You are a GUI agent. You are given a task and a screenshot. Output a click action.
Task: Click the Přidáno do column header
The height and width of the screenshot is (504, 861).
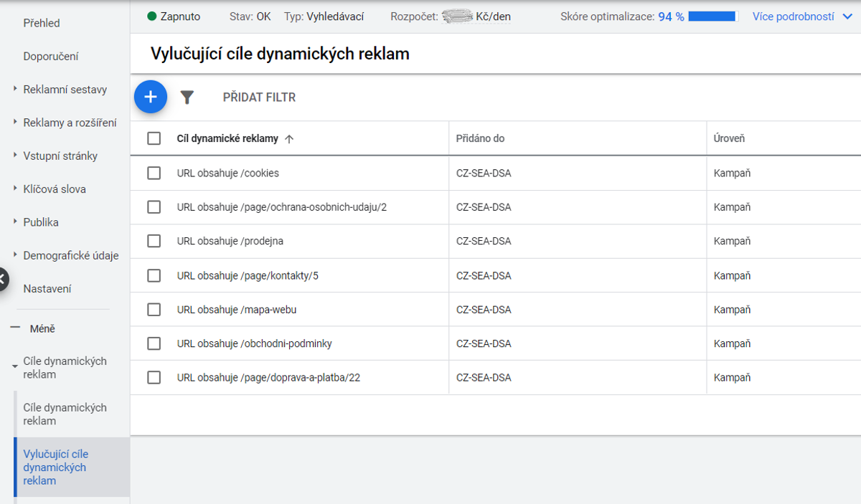click(x=481, y=138)
